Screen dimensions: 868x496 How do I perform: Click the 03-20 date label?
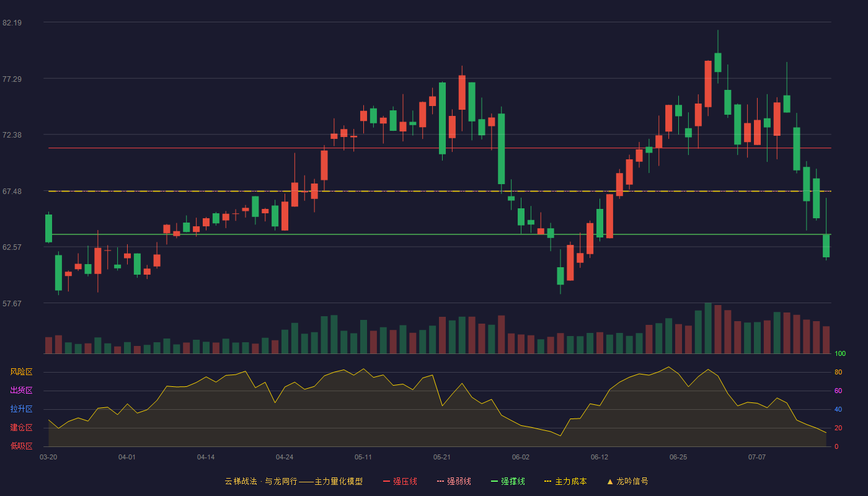pyautogui.click(x=48, y=457)
